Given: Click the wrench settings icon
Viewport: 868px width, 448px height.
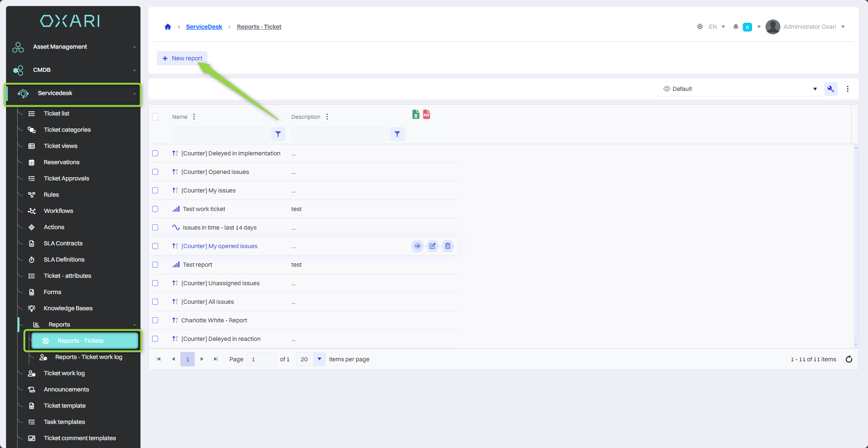Looking at the screenshot, I should (830, 89).
